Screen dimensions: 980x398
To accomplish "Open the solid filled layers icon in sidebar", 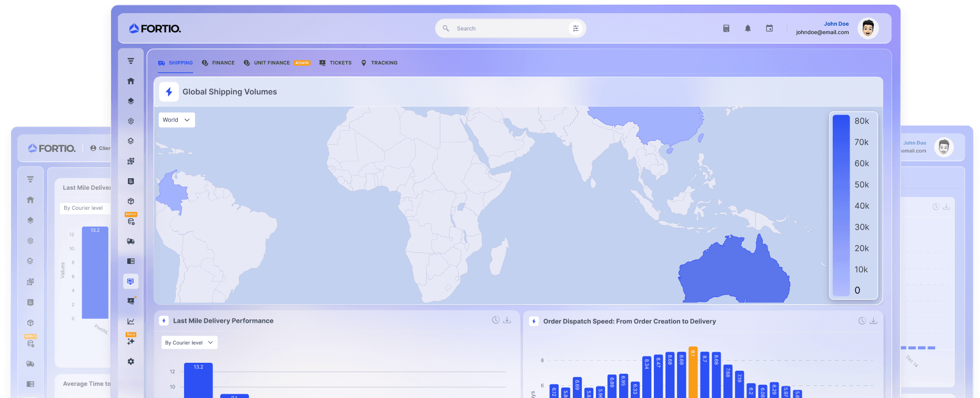I will pos(131,101).
